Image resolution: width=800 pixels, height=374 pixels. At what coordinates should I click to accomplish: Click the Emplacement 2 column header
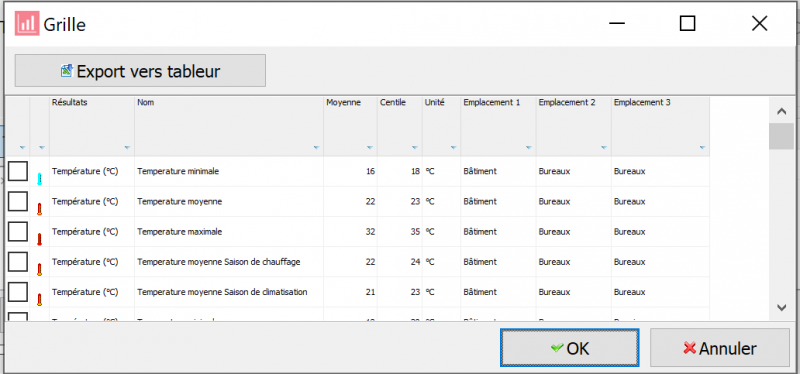coord(574,126)
